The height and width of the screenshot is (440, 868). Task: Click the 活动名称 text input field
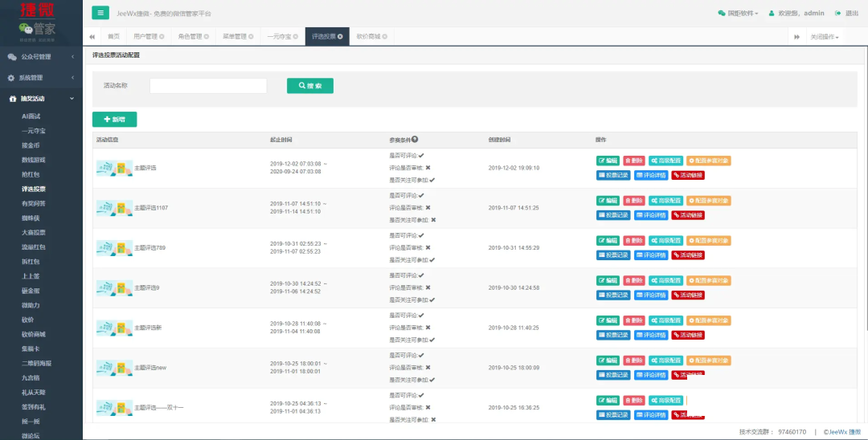point(208,86)
